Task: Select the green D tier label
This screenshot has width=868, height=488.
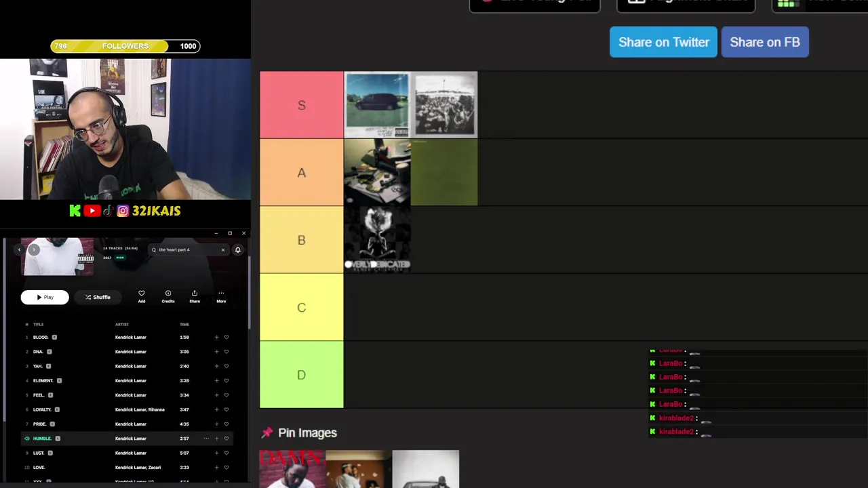Action: click(302, 375)
